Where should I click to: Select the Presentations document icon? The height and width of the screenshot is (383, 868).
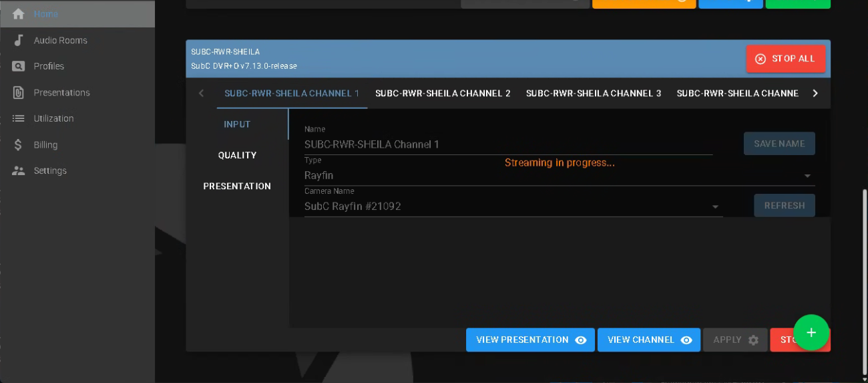(x=19, y=92)
